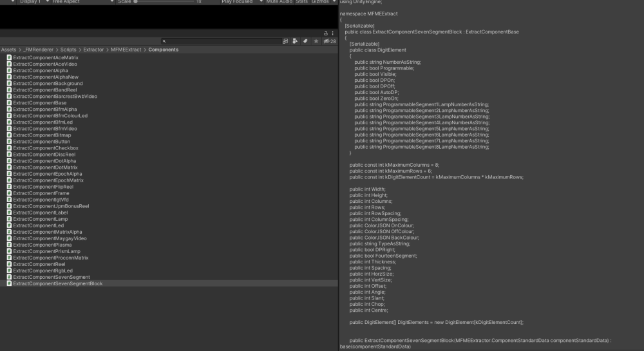Expand the Gizmos dropdown arrow
The width and height of the screenshot is (644, 351).
[x=334, y=2]
